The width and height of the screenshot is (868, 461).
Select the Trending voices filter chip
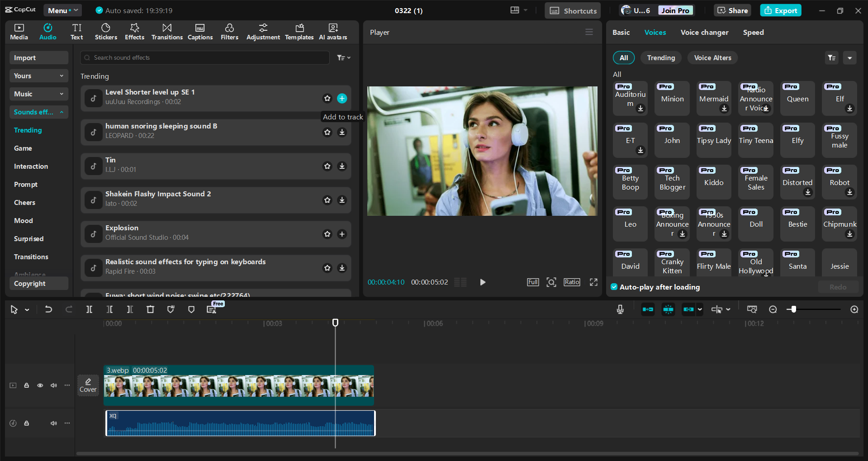pos(661,57)
